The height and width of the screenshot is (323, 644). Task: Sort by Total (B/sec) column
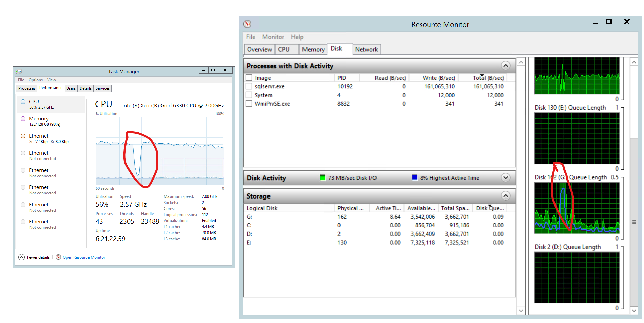tap(482, 78)
